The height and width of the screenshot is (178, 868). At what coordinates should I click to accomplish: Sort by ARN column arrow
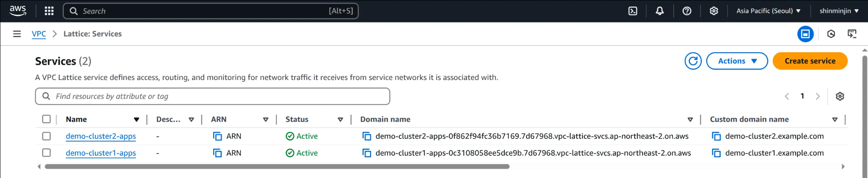coord(266,120)
